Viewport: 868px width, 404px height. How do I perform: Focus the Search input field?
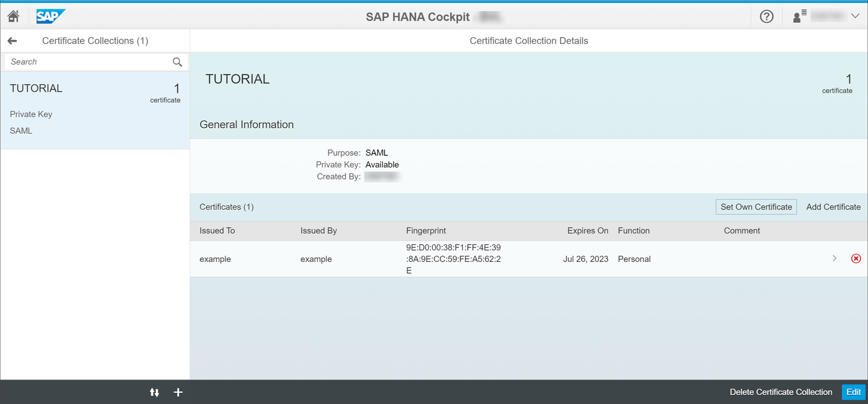pyautogui.click(x=96, y=62)
